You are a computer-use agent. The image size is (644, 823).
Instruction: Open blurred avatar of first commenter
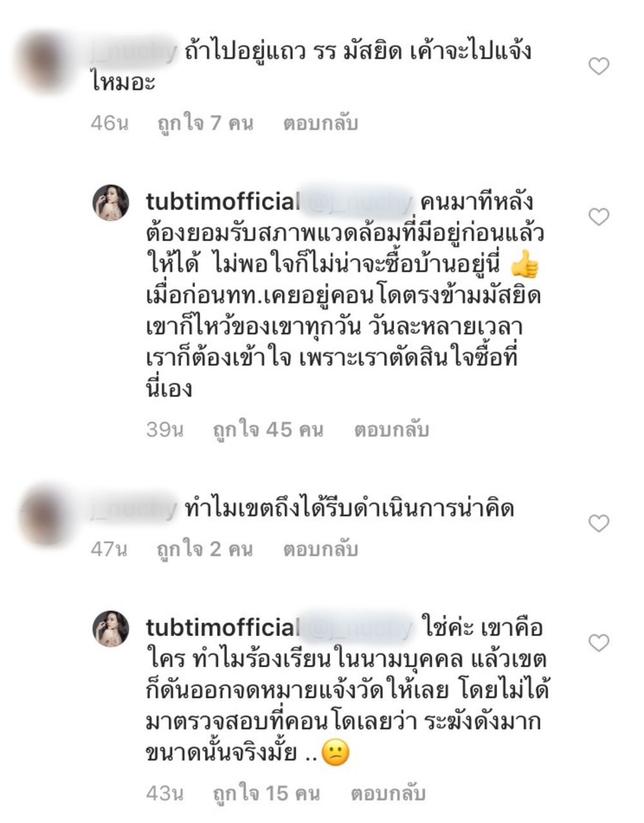[45, 63]
